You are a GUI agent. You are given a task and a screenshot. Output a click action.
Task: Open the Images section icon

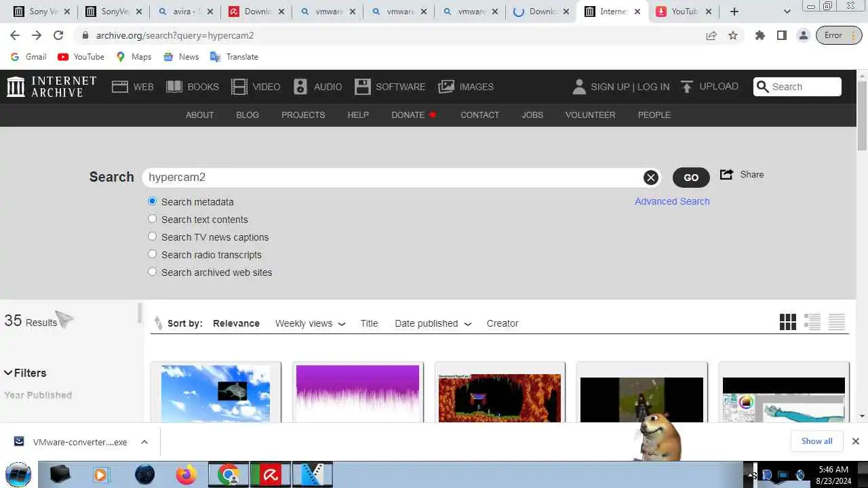pos(446,87)
